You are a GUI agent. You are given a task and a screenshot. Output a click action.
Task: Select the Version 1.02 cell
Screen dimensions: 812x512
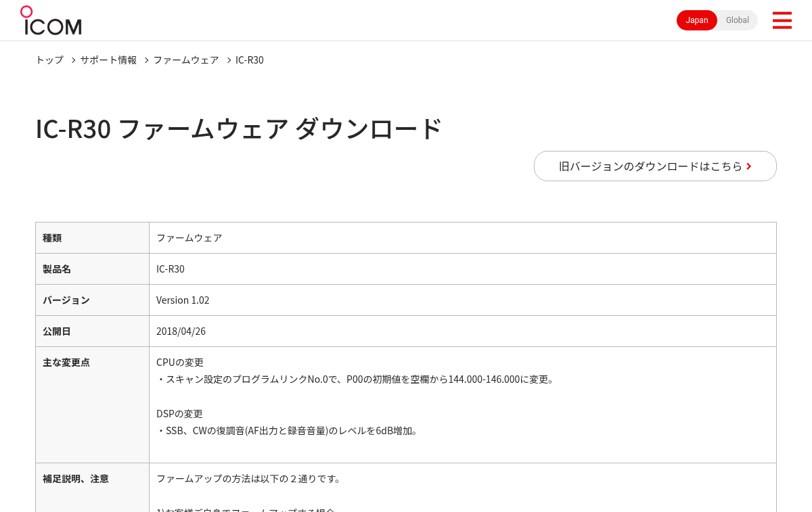pos(463,300)
